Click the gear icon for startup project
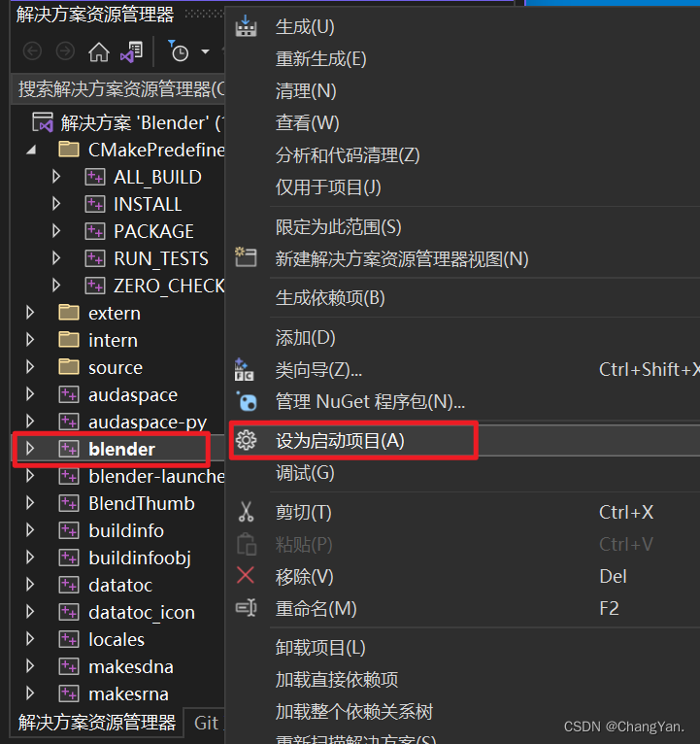 [247, 440]
